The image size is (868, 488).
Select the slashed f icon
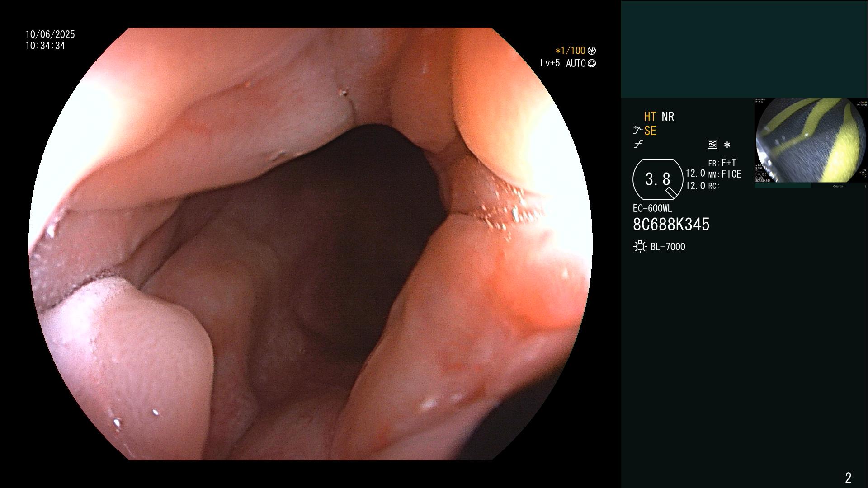(x=638, y=144)
